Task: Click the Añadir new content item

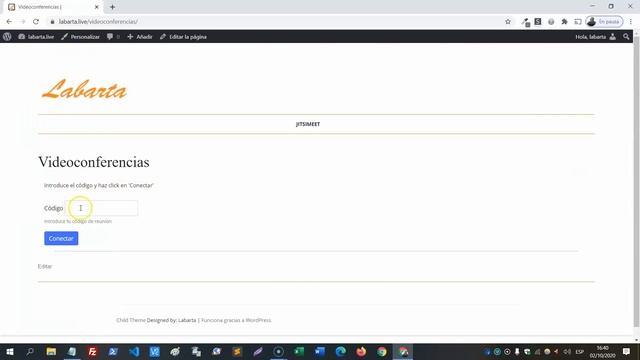Action: point(140,37)
